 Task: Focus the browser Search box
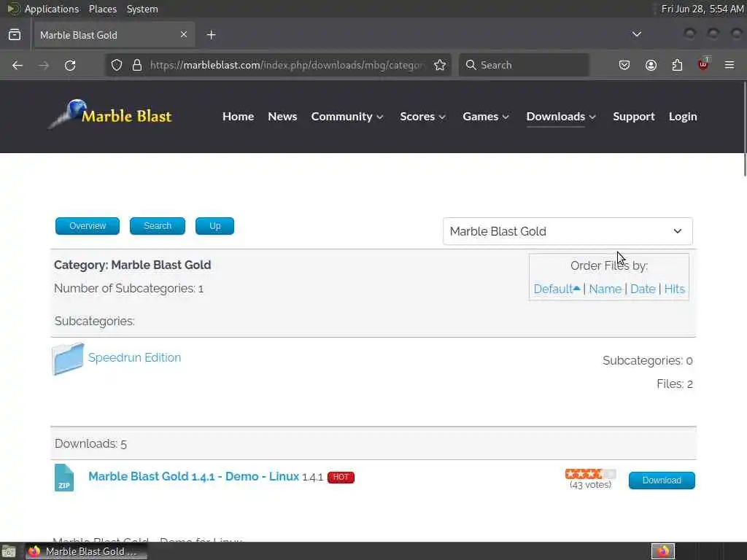point(524,65)
